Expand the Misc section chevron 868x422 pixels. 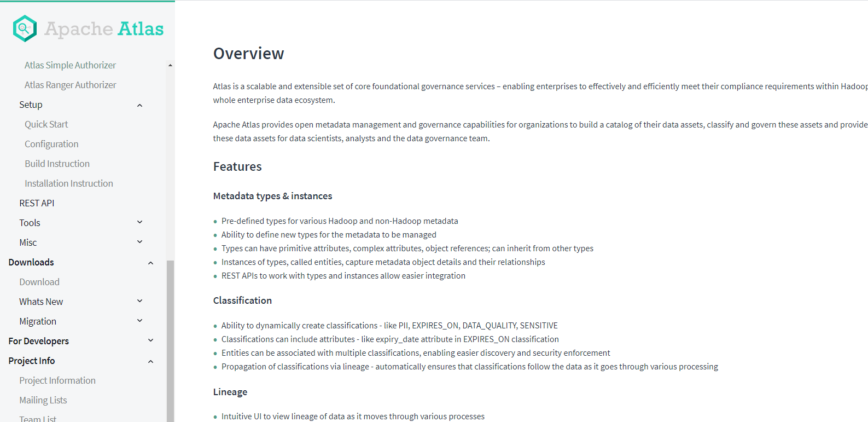139,242
